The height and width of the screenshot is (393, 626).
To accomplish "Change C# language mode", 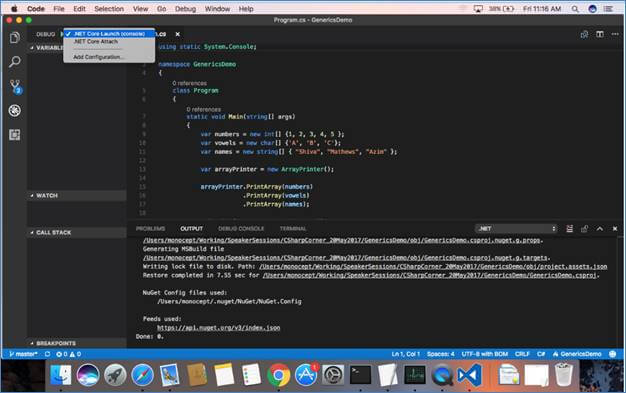I will (541, 354).
